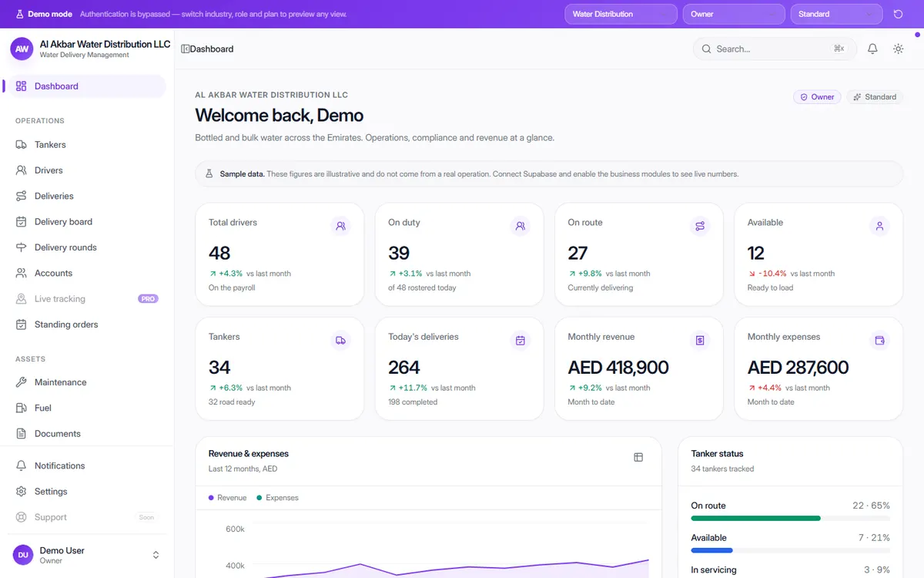The image size is (924, 578).
Task: Click the ⌘K shortcut badge in search
Action: click(839, 49)
